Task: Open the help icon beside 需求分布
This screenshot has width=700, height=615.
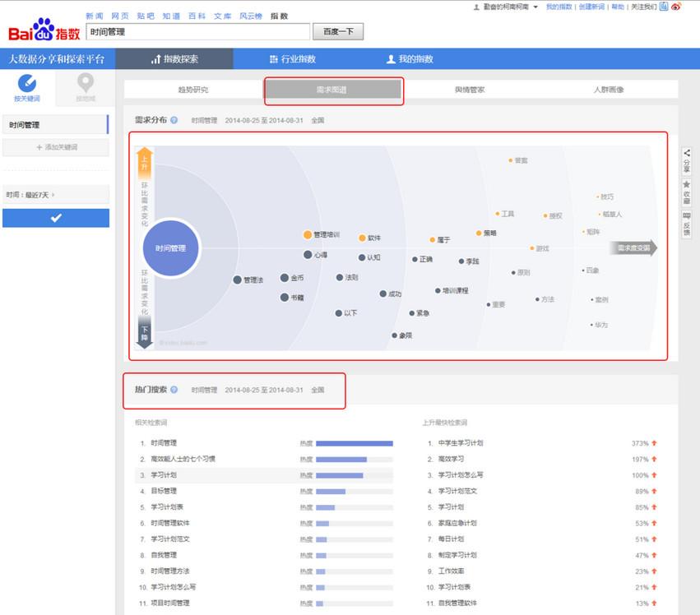Action: pyautogui.click(x=174, y=120)
